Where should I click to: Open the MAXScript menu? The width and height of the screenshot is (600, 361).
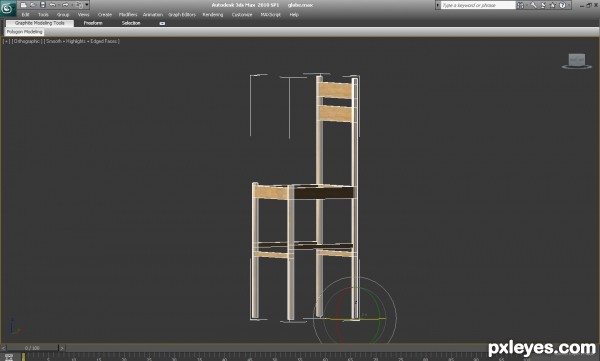tap(271, 15)
